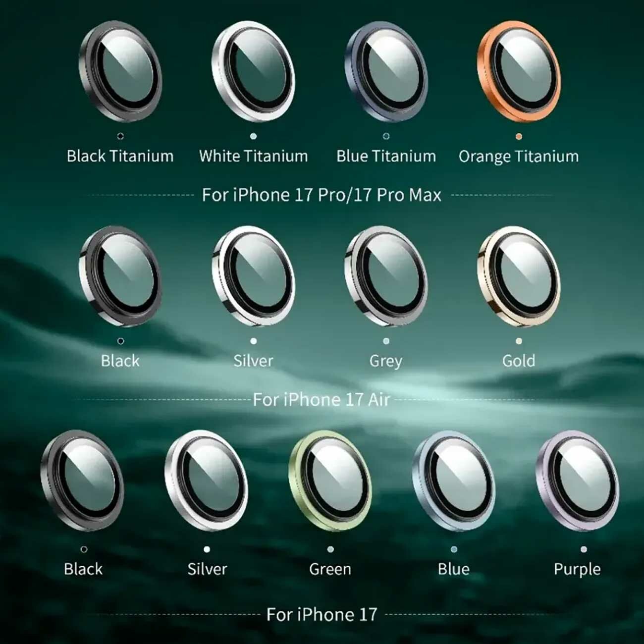Screen dimensions: 644x644
Task: Click the 'For iPhone 17 Pro/17 Pro Max' heading
Action: point(322,195)
